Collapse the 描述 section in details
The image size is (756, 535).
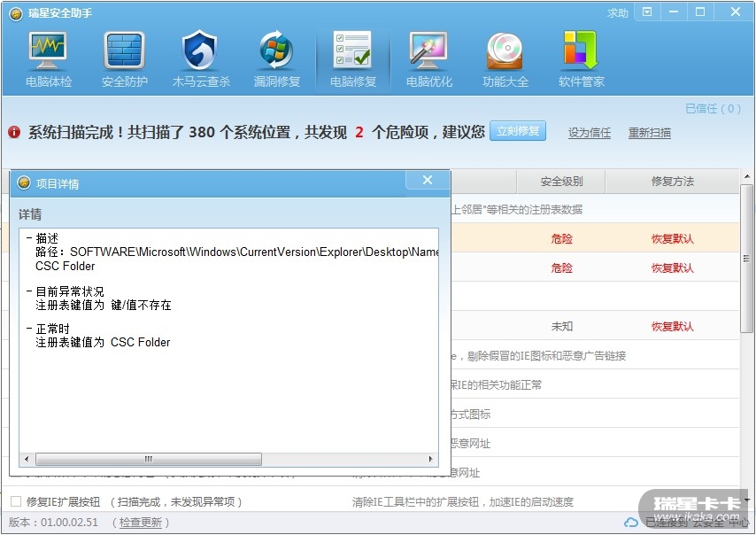click(x=29, y=238)
